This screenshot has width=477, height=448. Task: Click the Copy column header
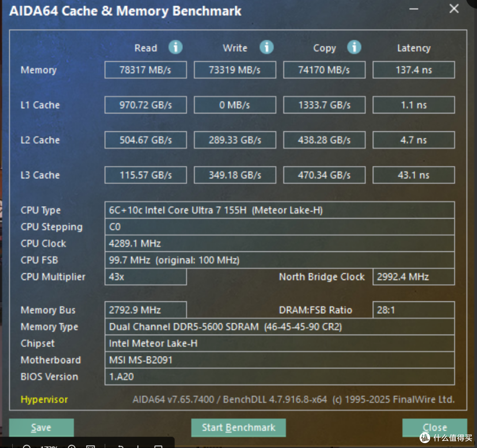pos(325,49)
